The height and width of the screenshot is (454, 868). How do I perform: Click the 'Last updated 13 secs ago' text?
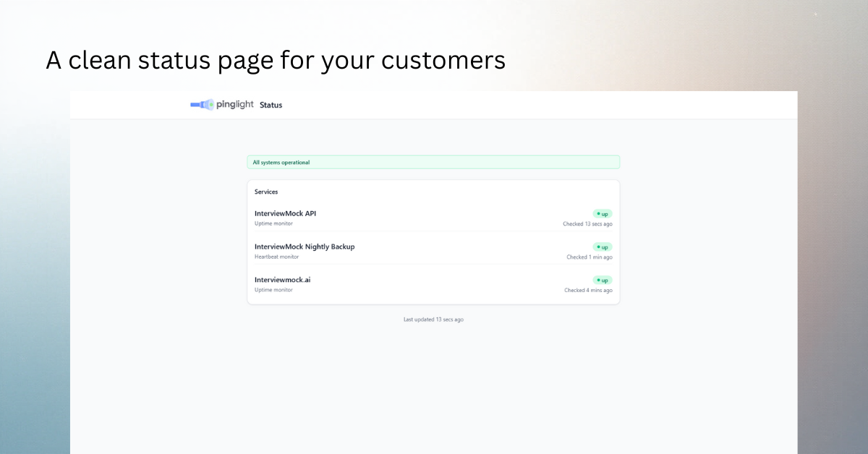click(x=433, y=319)
